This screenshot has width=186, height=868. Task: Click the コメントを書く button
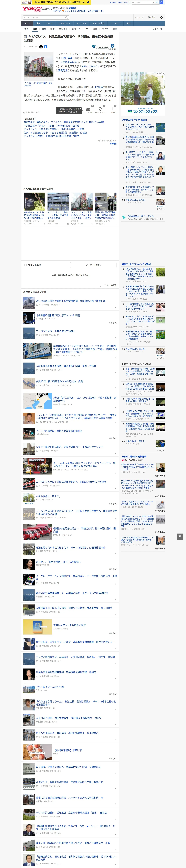click(93, 265)
